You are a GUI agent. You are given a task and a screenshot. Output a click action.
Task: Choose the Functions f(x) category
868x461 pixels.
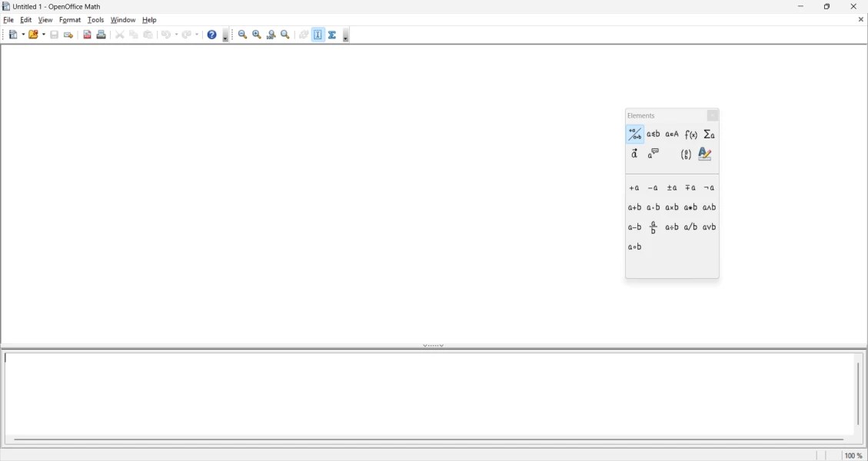point(691,134)
